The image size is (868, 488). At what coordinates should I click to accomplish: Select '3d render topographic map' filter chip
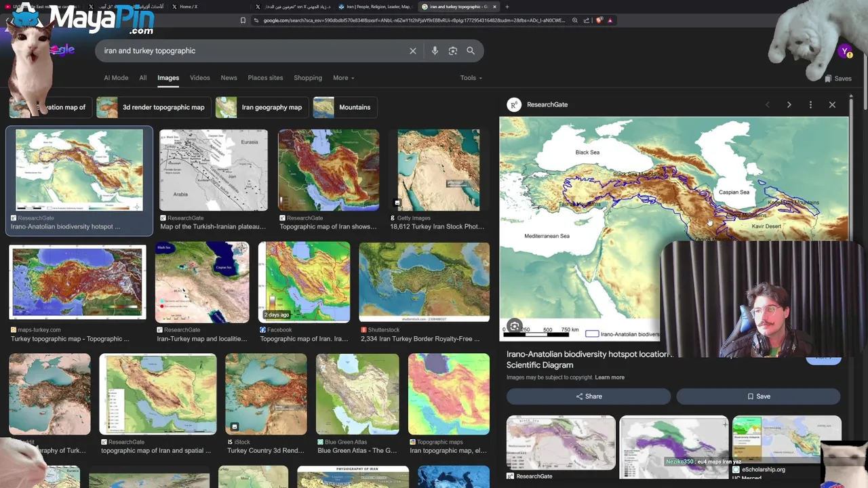point(153,107)
